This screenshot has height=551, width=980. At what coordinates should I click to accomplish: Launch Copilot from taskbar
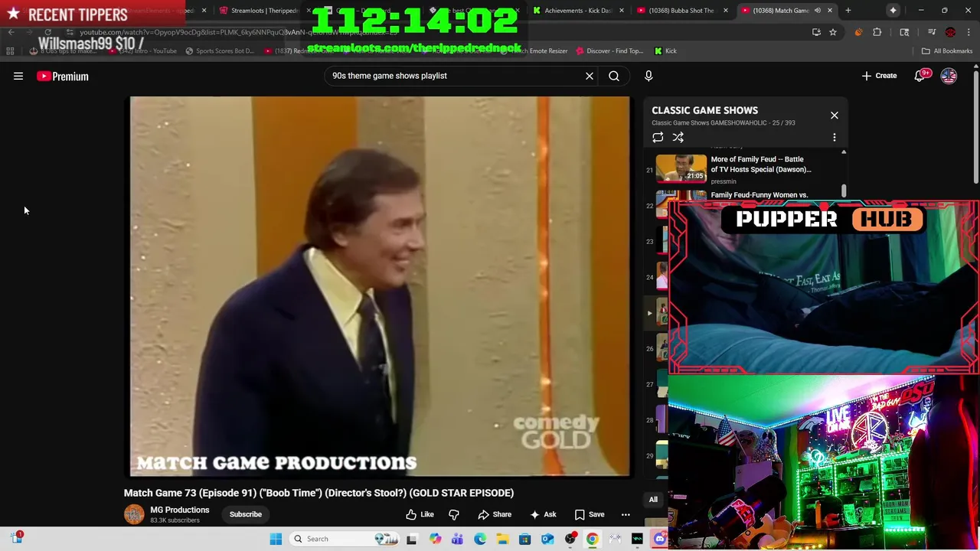(x=435, y=539)
